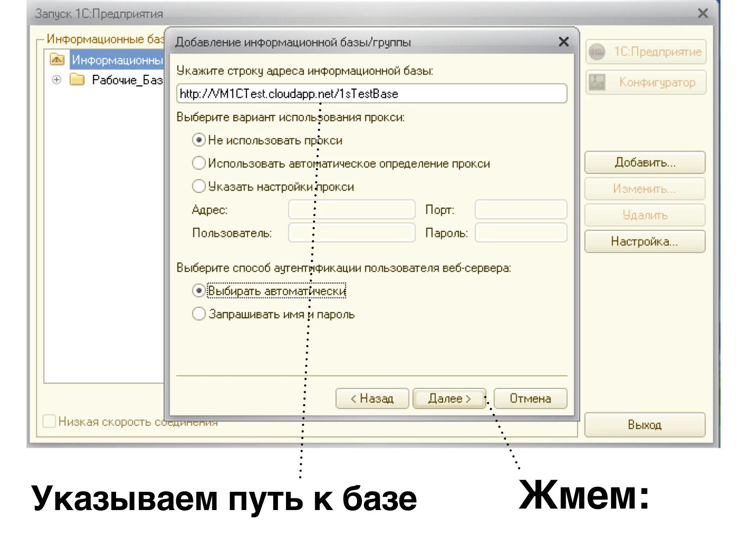Image resolution: width=747 pixels, height=560 pixels.
Task: Close the add-infobase dialog
Action: 564,42
